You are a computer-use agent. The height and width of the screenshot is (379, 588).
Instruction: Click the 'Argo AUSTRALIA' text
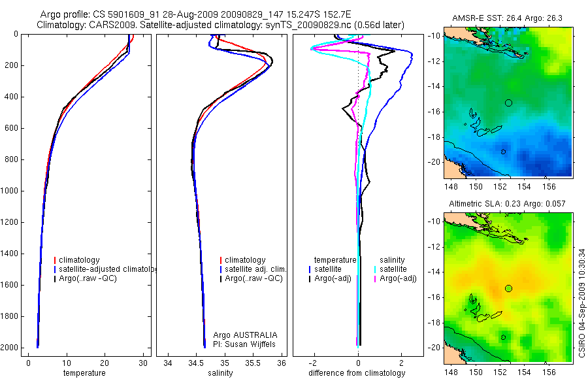[x=245, y=335]
